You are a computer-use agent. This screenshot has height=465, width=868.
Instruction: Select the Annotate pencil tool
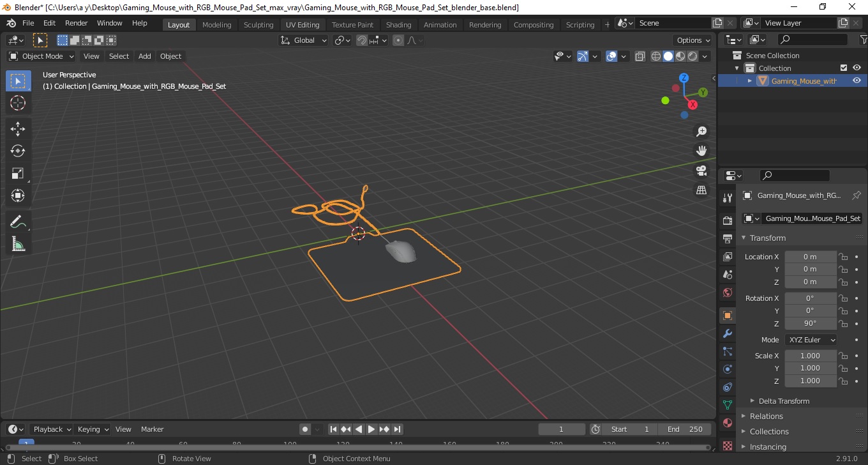[18, 222]
